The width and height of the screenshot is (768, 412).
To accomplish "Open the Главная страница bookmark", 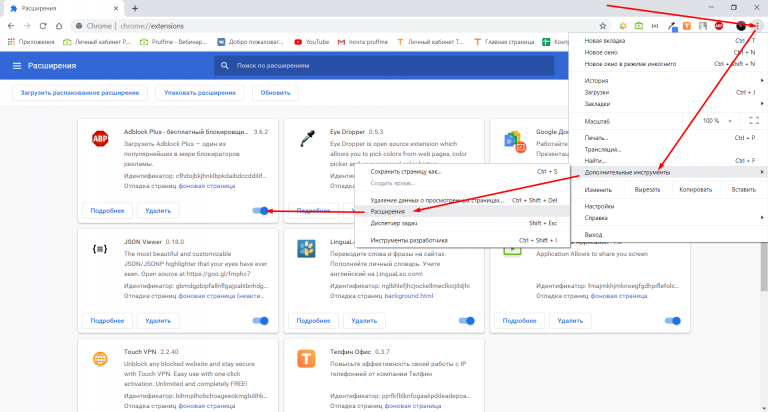I will (504, 42).
